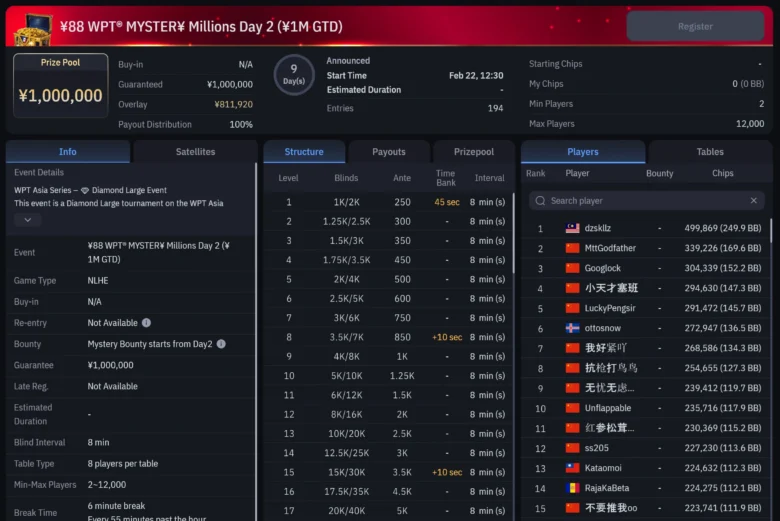Select player RajaKaBeta name
The width and height of the screenshot is (780, 521).
coord(607,488)
